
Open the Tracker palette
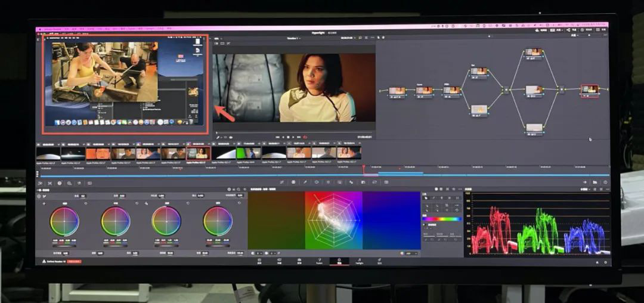(x=328, y=182)
